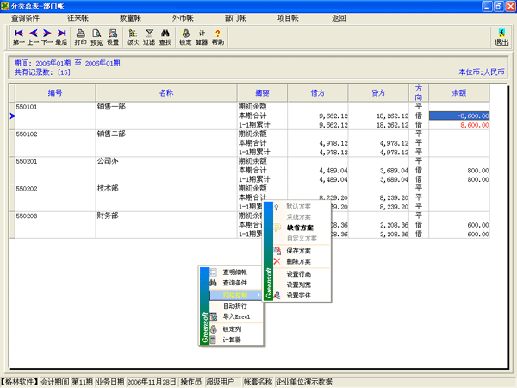The width and height of the screenshot is (517, 388).
Task: Expand the 网格控制 submenu entry
Action: (x=235, y=295)
